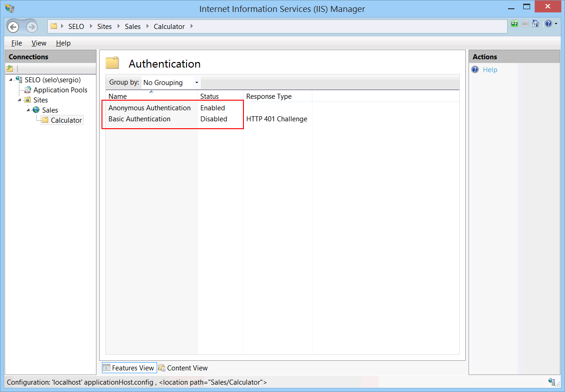Image resolution: width=565 pixels, height=392 pixels.
Task: Expand breadcrumb arrow after Sites in address bar
Action: (119, 26)
